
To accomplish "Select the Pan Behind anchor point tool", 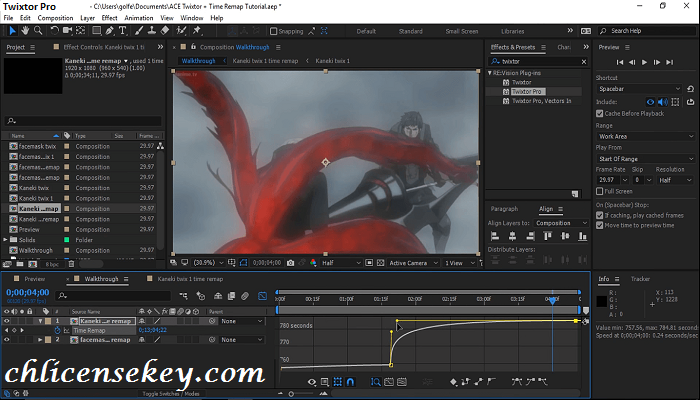I will 80,30.
